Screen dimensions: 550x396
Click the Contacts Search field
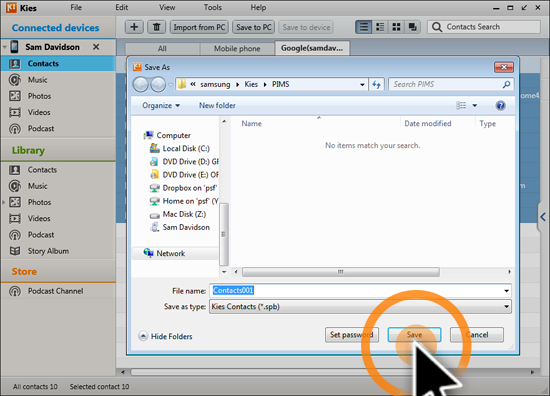[484, 27]
